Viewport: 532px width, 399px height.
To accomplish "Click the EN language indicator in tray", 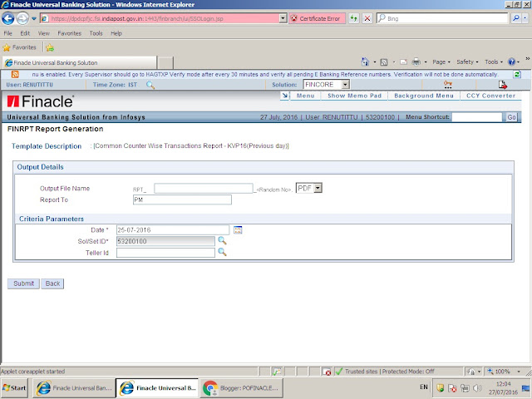I will pyautogui.click(x=424, y=387).
